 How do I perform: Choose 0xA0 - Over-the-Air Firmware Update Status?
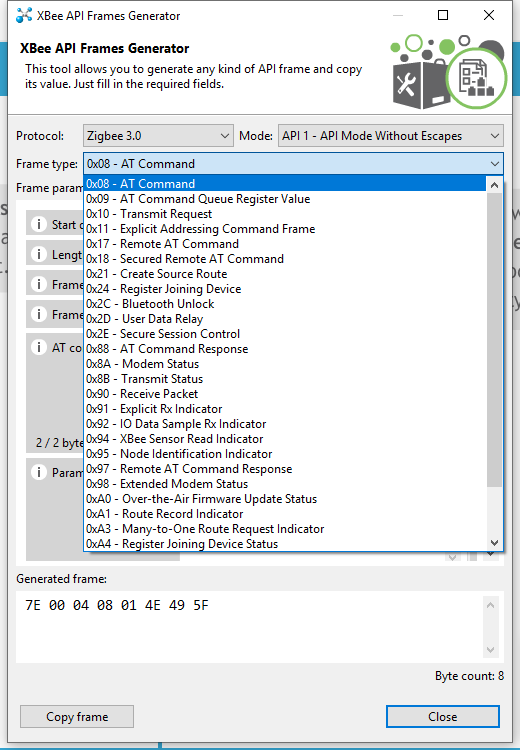coord(285,499)
